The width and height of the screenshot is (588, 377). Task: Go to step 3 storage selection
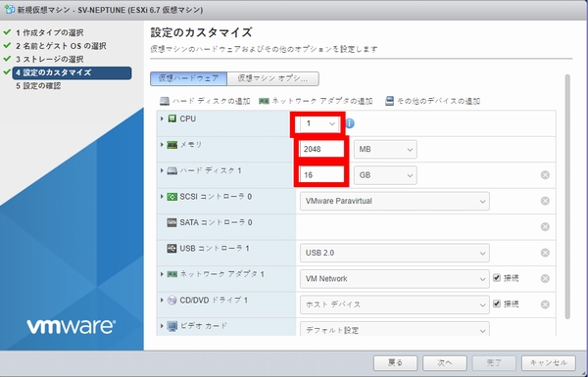(49, 59)
